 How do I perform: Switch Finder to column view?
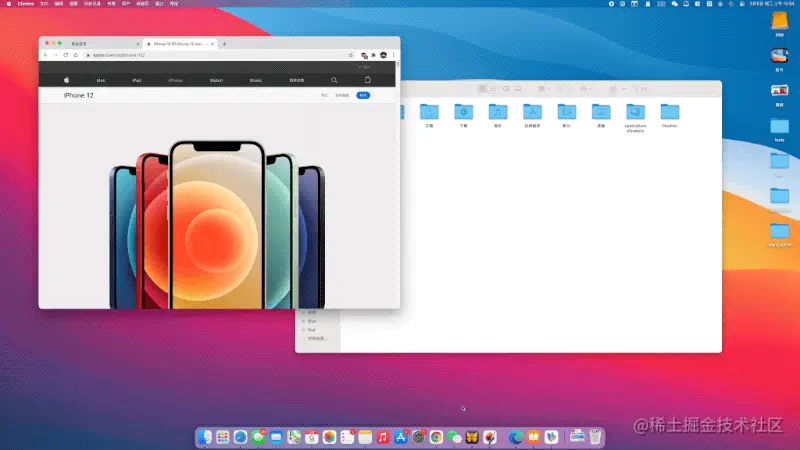(x=506, y=89)
